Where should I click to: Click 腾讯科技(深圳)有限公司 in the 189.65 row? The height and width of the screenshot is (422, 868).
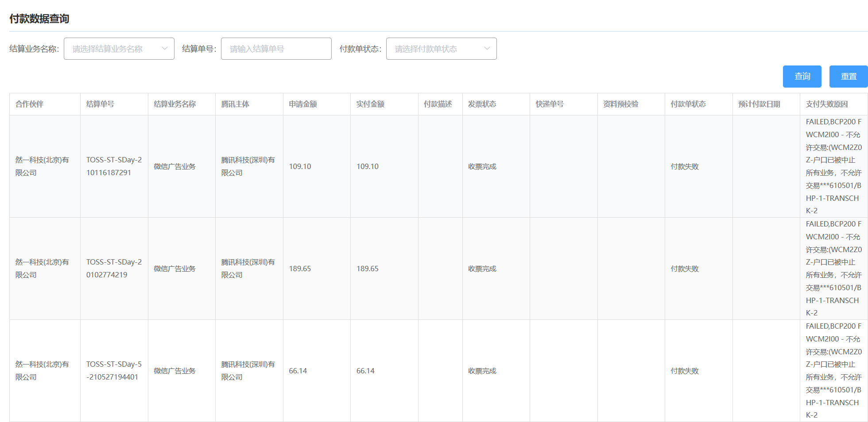(248, 269)
